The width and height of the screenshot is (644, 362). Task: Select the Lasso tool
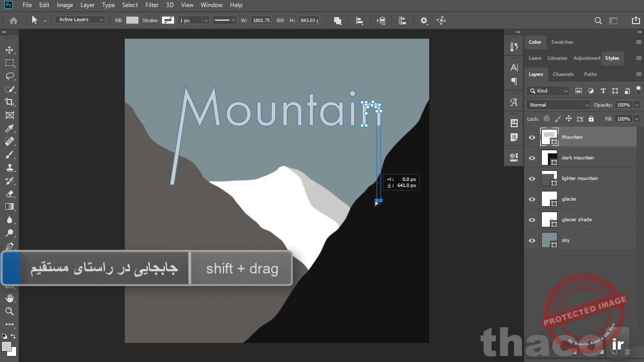9,76
